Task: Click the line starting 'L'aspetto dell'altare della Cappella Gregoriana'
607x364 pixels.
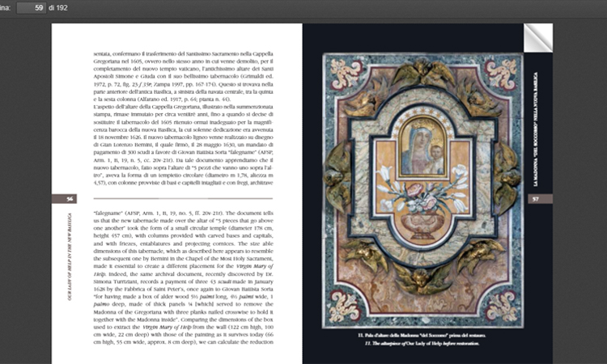Action: (x=183, y=107)
